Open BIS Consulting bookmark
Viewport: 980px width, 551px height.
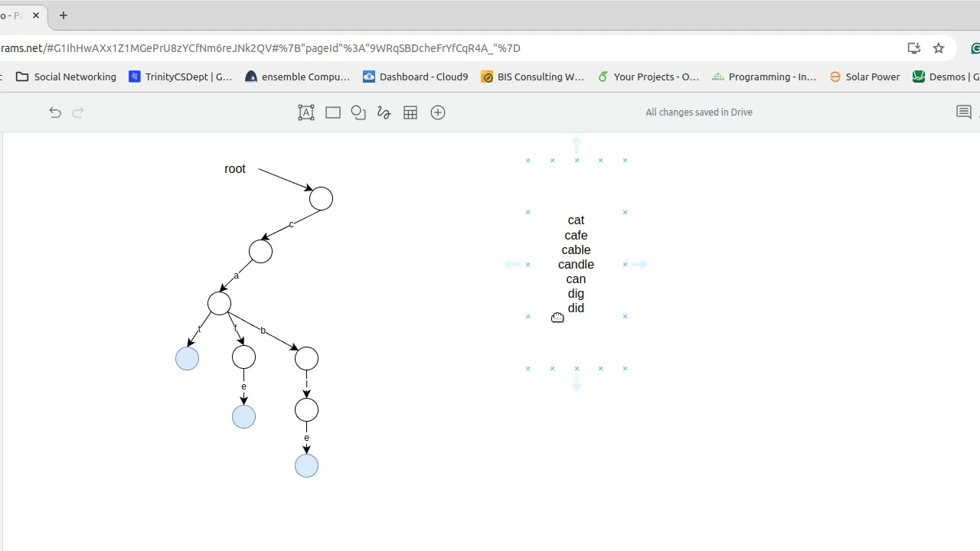pos(532,77)
